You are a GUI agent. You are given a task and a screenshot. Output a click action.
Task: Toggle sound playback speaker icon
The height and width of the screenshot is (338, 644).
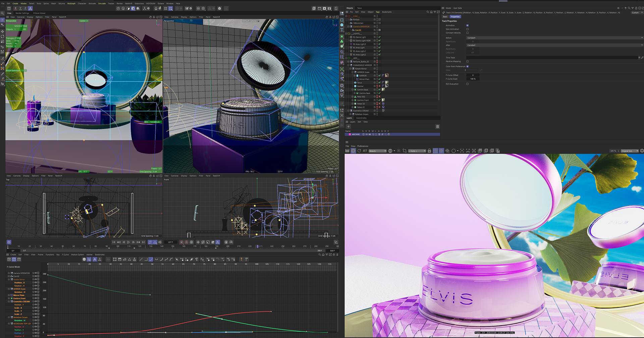point(160,242)
